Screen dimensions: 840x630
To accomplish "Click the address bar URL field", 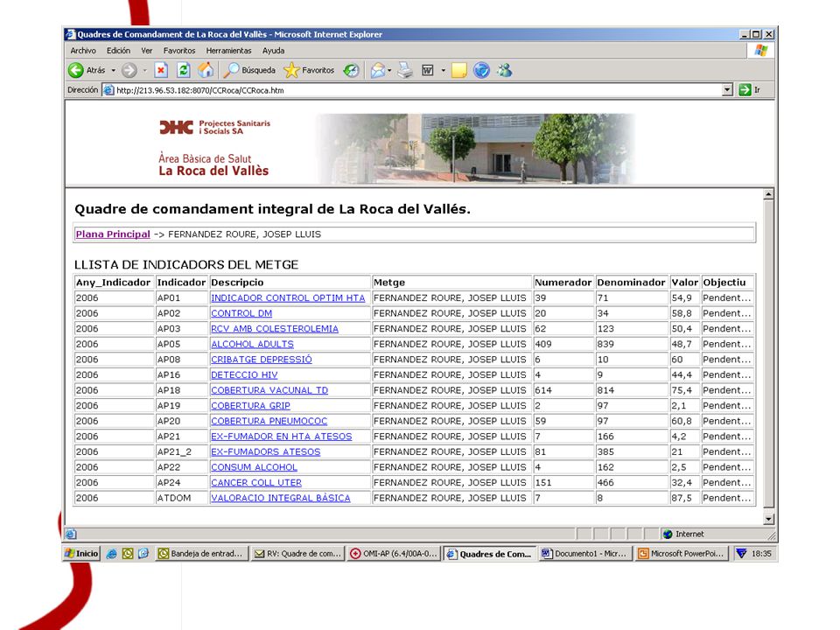I will pos(412,90).
